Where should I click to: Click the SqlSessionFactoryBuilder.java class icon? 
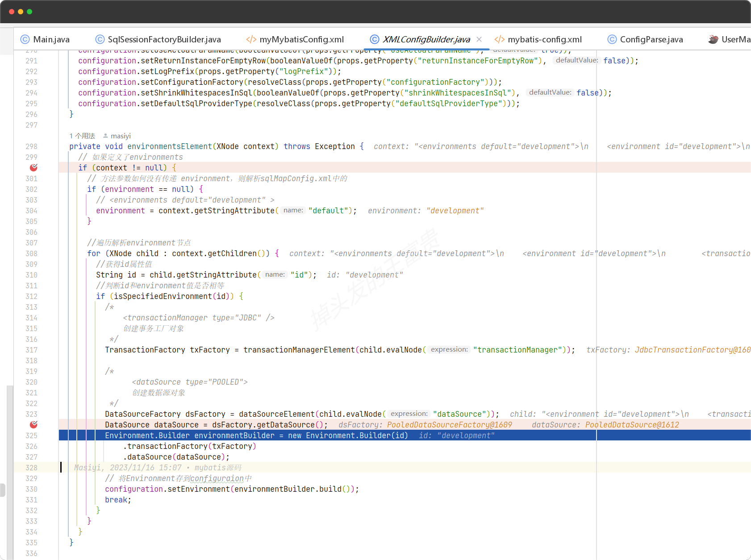pyautogui.click(x=100, y=39)
